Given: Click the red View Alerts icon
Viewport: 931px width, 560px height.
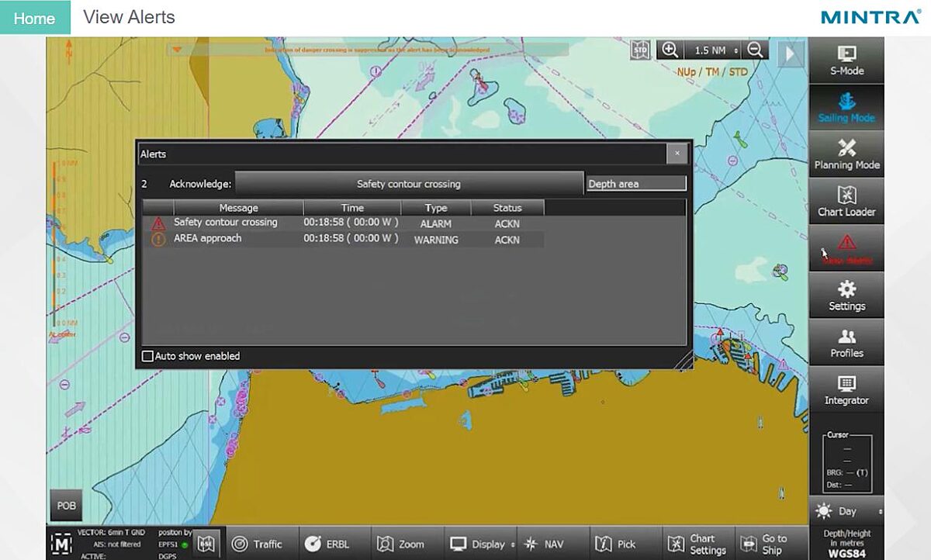Looking at the screenshot, I should (x=846, y=248).
